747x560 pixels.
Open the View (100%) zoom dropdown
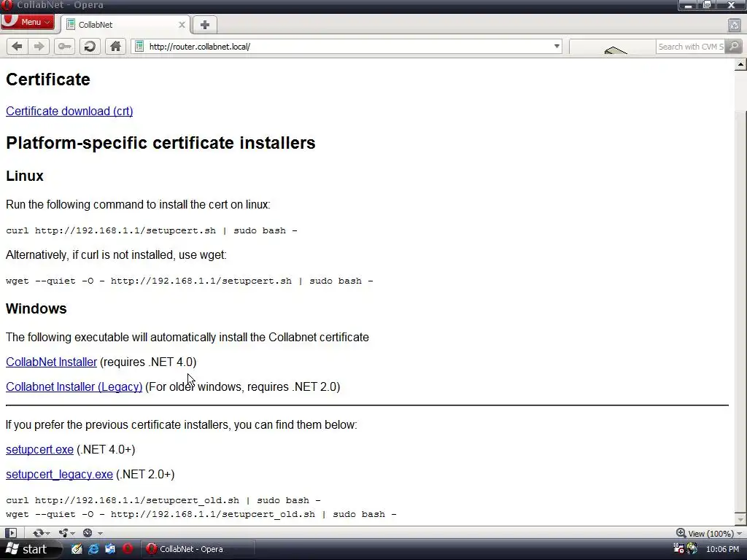pos(715,533)
